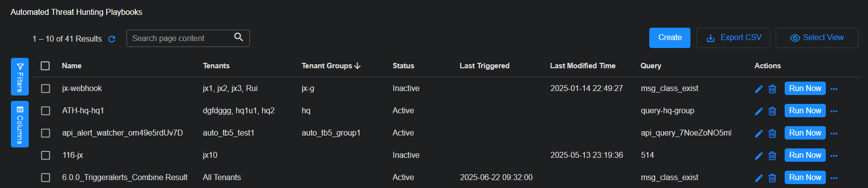The width and height of the screenshot is (868, 188).
Task: Edit the jx-webhook playbook with pencil icon
Action: [x=758, y=89]
